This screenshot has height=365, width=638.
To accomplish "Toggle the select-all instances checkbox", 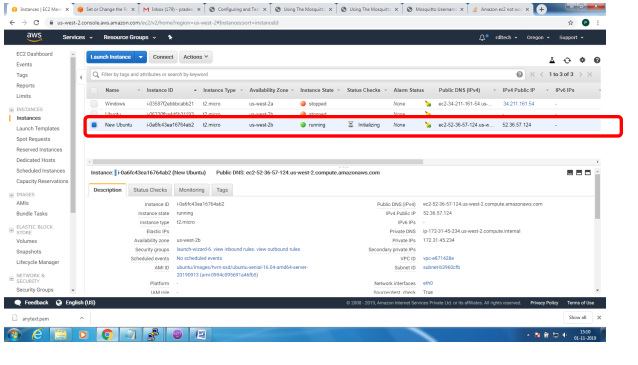I will click(94, 90).
